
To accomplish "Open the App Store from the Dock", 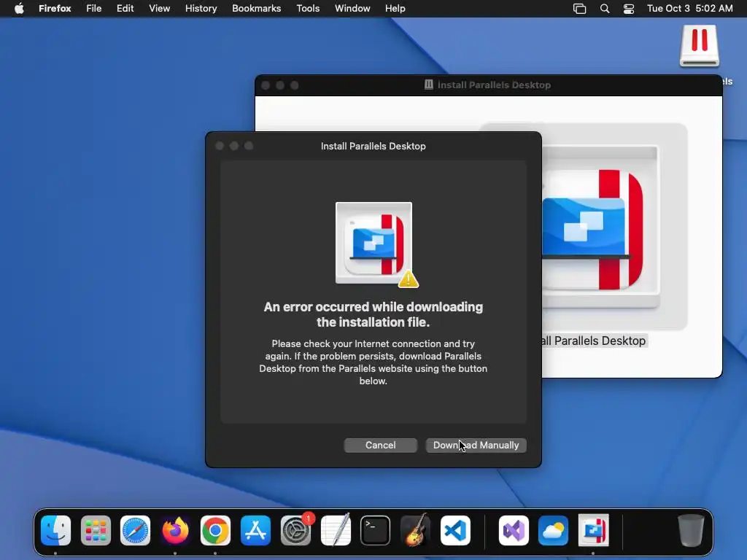I will point(255,531).
